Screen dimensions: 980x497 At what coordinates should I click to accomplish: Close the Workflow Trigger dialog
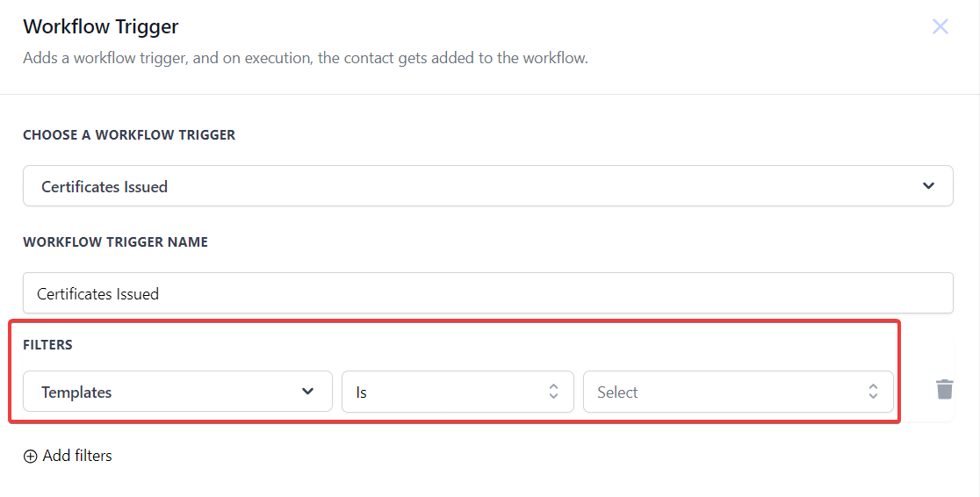tap(940, 26)
